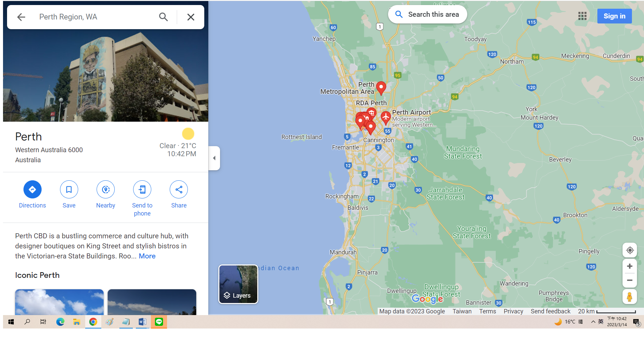644x362 pixels.
Task: Click the More link in Perth description
Action: [147, 256]
